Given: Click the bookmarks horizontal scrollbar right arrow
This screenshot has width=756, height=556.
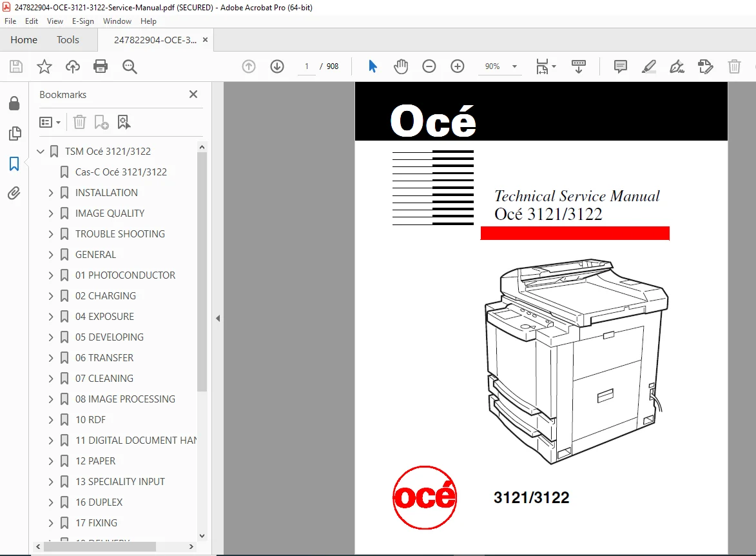Looking at the screenshot, I should coord(191,547).
